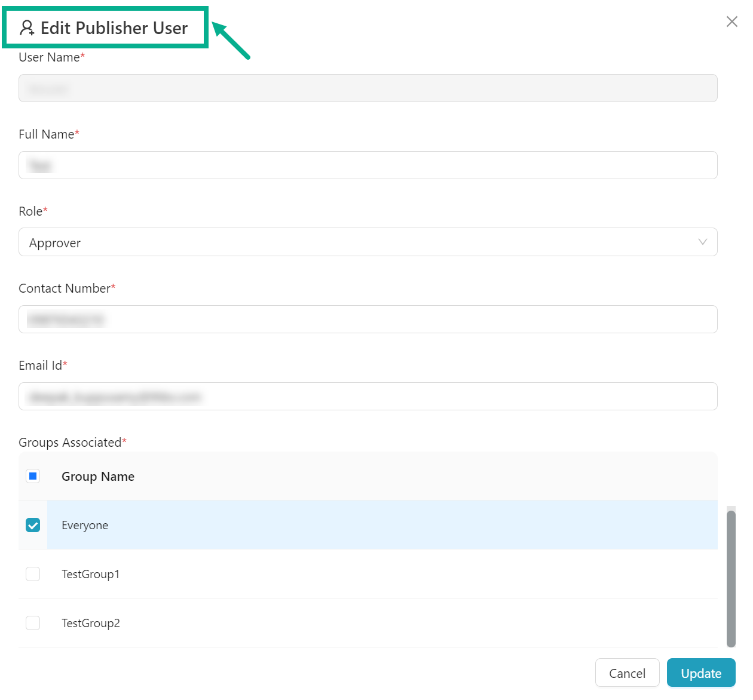753x700 pixels.
Task: Uncheck the Everyone group checkbox
Action: click(33, 526)
